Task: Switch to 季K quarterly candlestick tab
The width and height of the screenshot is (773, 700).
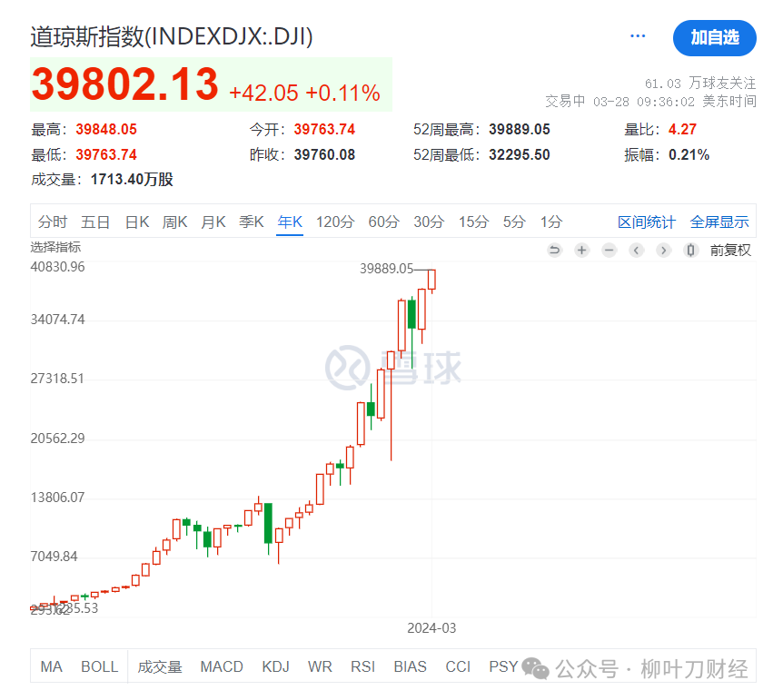Action: pos(252,222)
